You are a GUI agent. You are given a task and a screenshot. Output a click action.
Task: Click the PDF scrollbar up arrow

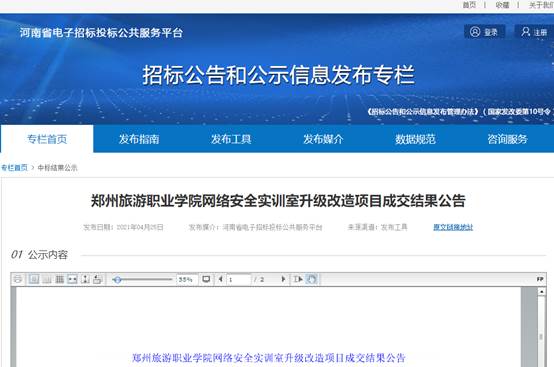coord(541,291)
